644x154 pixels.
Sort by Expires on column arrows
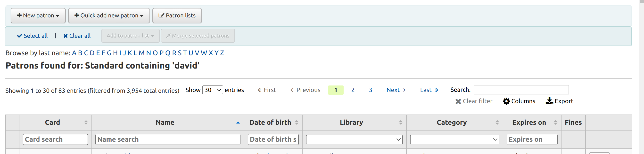tap(555, 122)
